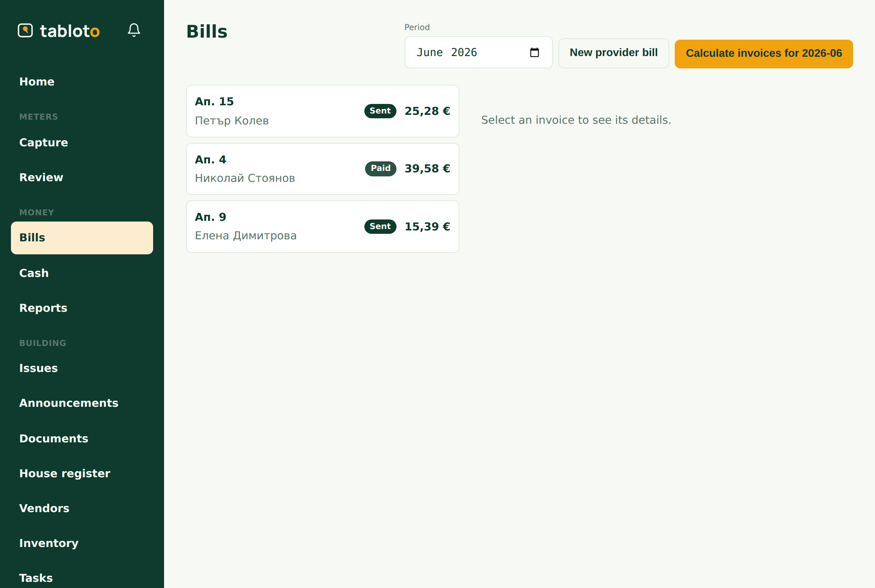The image size is (875, 588).
Task: Calculate invoices for 2026-06
Action: (764, 54)
